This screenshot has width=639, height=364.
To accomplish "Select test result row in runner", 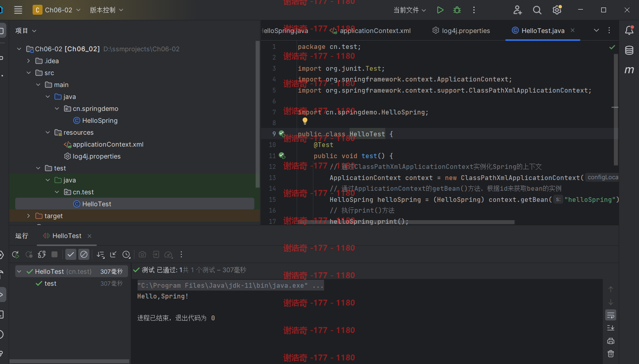I will coord(72,283).
